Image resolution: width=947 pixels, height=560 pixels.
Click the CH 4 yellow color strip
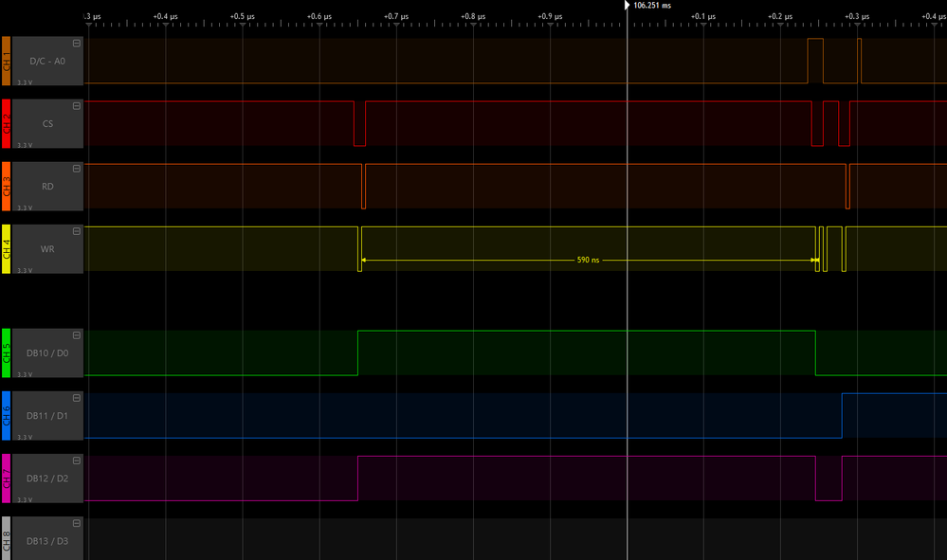pyautogui.click(x=6, y=249)
